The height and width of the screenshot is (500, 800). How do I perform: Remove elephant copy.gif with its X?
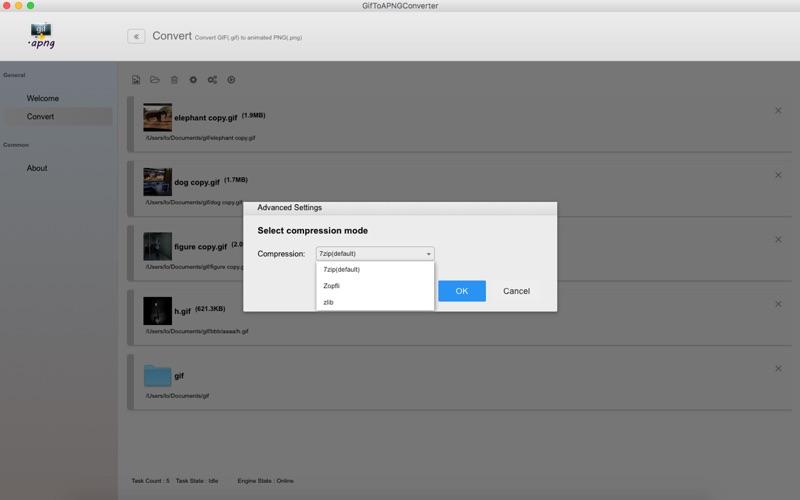(x=778, y=110)
